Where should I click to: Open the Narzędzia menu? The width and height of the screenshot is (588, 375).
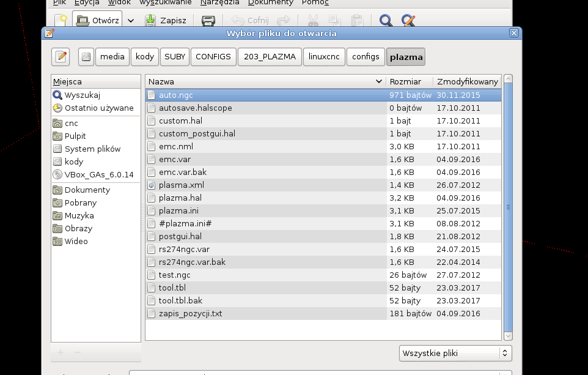tap(220, 2)
